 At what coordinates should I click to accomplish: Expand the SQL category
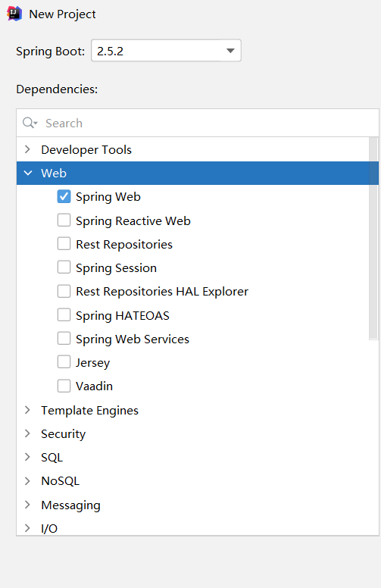pos(27,457)
